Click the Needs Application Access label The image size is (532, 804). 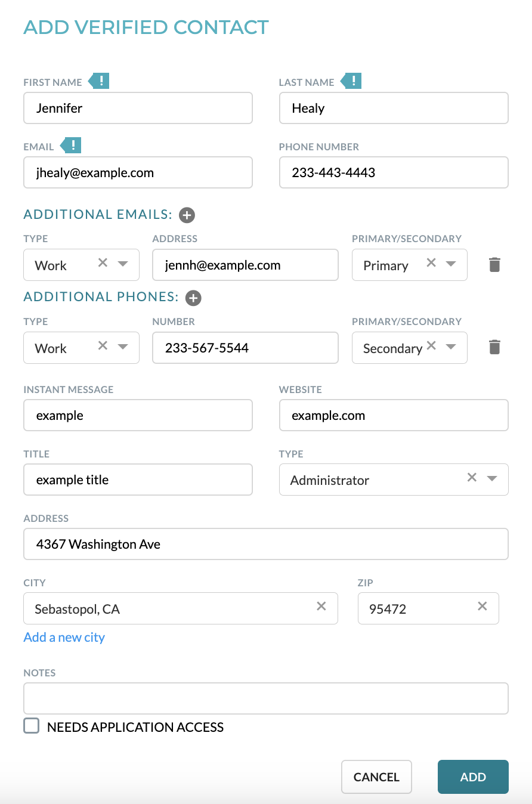point(135,727)
